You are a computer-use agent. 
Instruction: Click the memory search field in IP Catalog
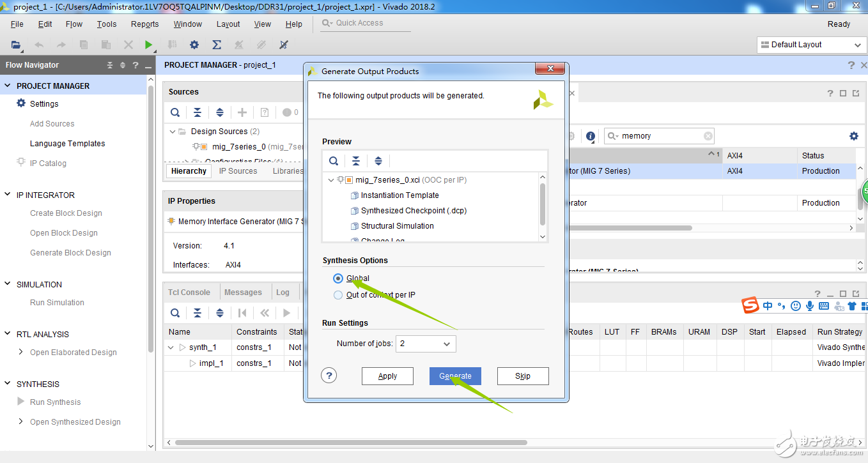pos(659,136)
